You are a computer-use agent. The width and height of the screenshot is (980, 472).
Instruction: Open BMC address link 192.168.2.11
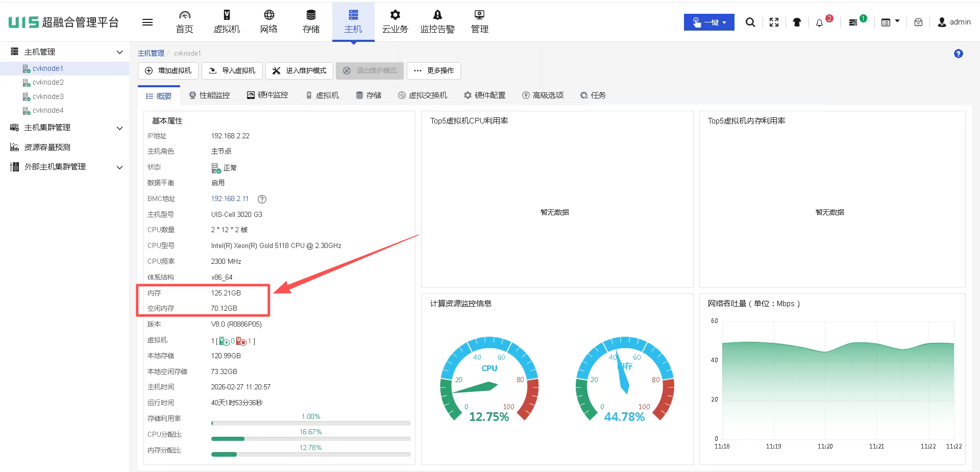pos(230,199)
